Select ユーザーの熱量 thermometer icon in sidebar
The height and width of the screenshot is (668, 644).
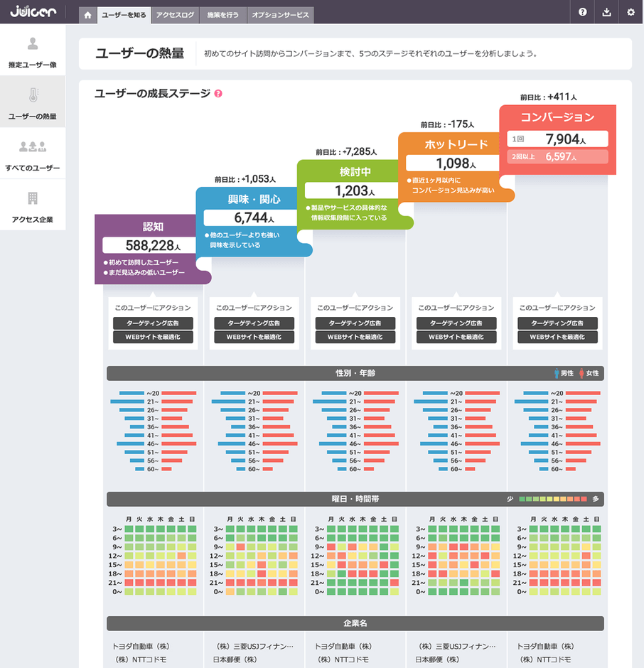click(x=33, y=96)
